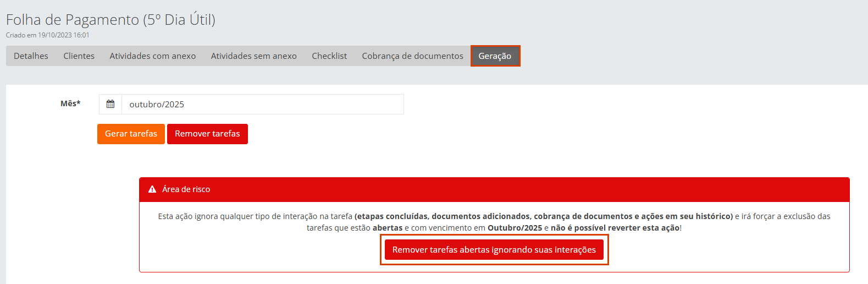Click the warning triangle icon in risk header
Viewport: 868px width, 284px height.
(x=152, y=189)
